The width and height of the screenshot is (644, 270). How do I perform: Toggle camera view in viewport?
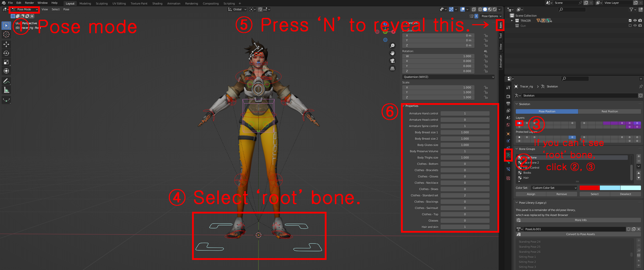392,61
